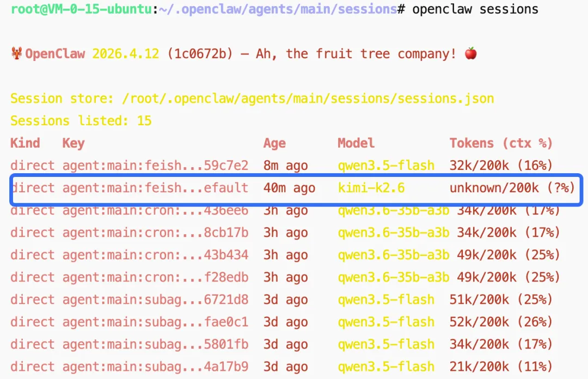Click the lobster emoji before OpenClaw
Image resolution: width=588 pixels, height=379 pixels.
click(16, 53)
